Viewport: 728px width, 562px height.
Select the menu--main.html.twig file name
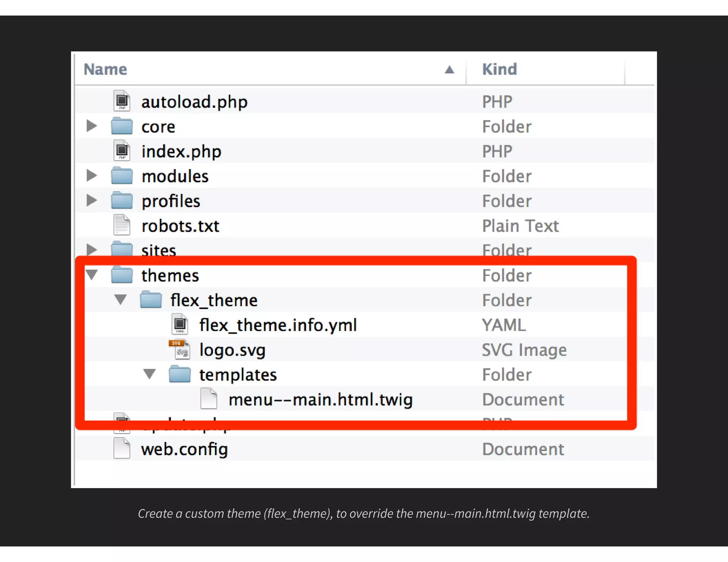tap(320, 400)
